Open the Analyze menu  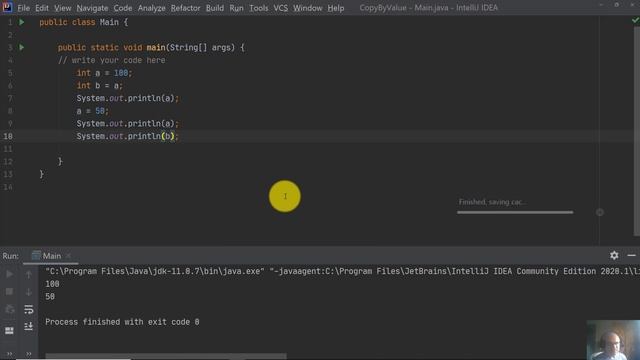[151, 8]
